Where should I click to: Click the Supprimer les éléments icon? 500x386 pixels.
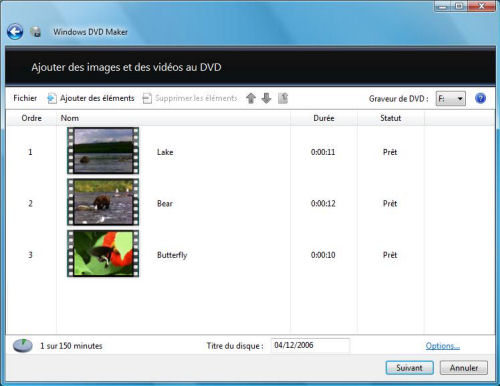pos(147,98)
